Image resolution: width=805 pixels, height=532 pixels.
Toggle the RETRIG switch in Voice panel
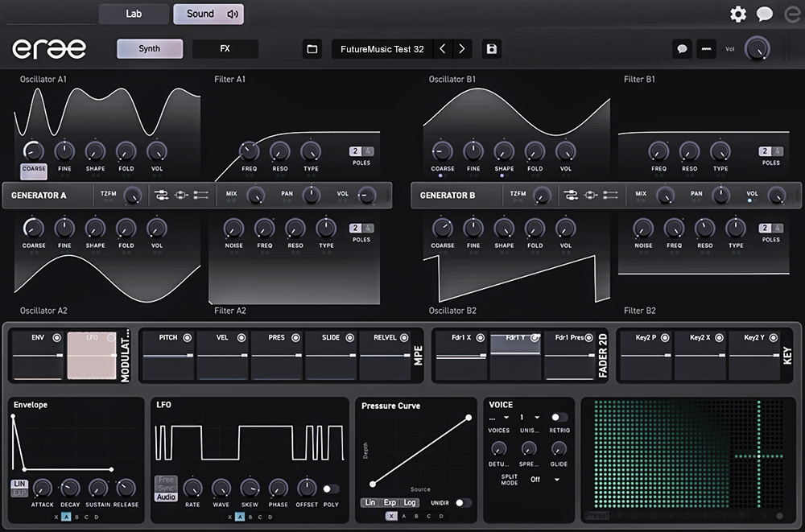pyautogui.click(x=559, y=417)
